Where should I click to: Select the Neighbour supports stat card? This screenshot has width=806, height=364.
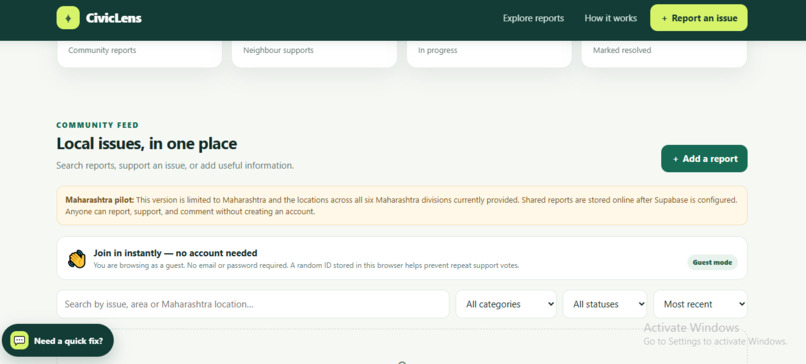click(x=314, y=54)
